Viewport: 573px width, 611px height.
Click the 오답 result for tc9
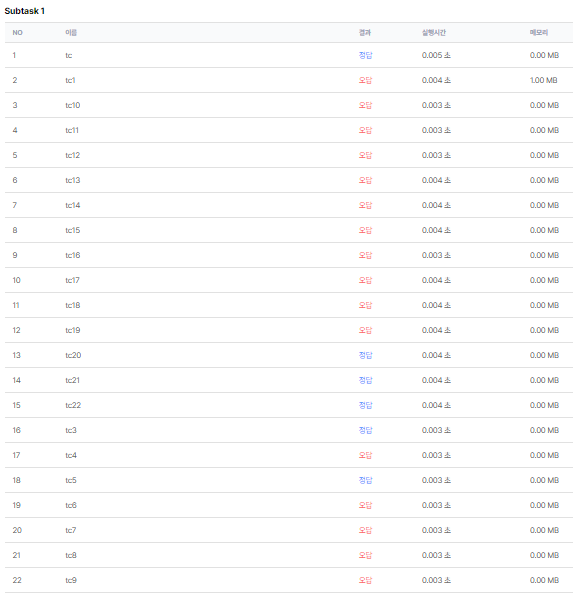365,580
